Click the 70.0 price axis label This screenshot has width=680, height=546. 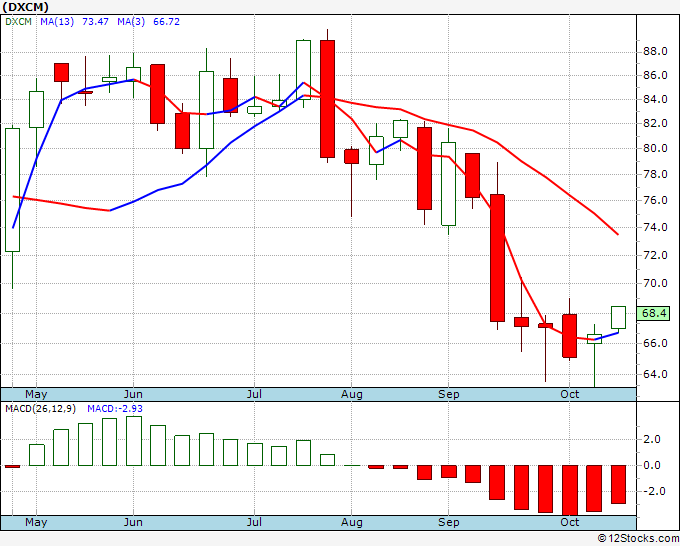coord(654,283)
